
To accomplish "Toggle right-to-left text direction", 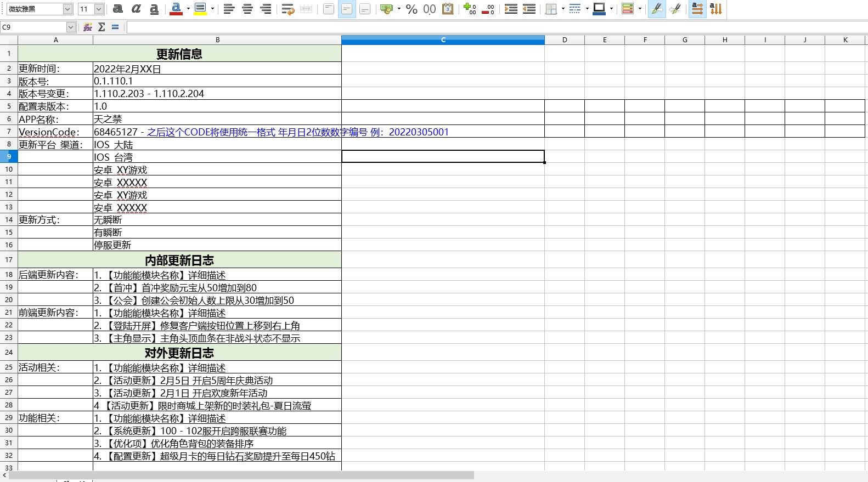I will 675,9.
